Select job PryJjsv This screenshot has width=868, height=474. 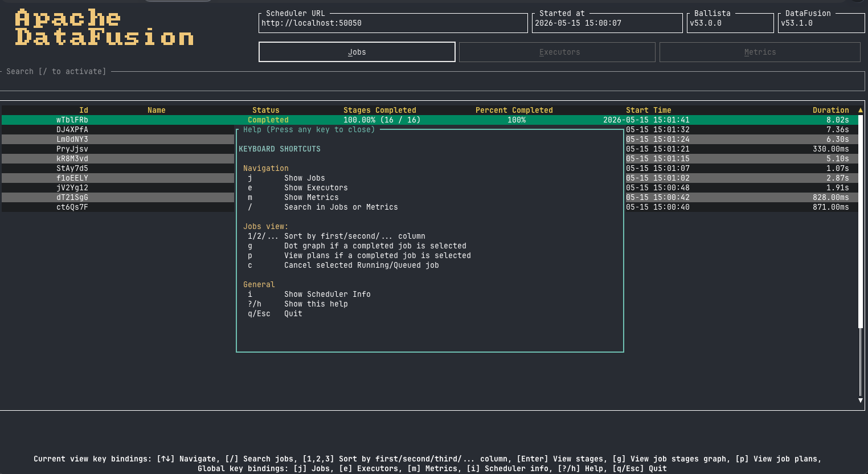[x=72, y=149]
